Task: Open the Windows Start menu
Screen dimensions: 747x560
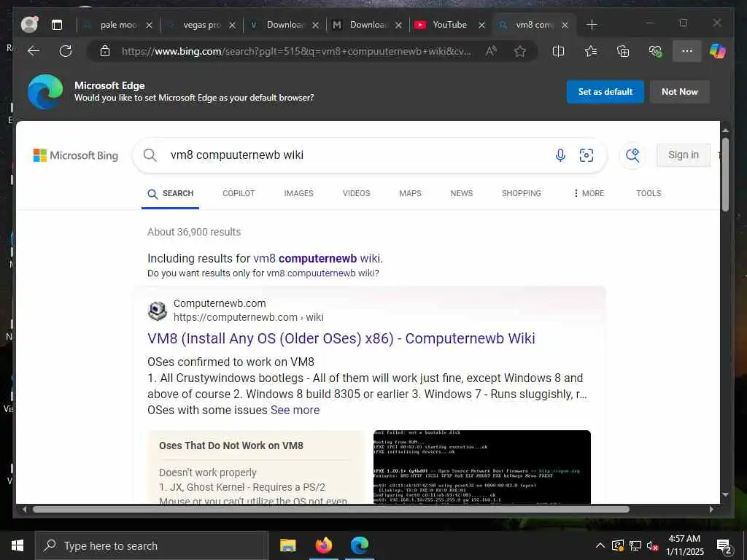Action: click(18, 545)
